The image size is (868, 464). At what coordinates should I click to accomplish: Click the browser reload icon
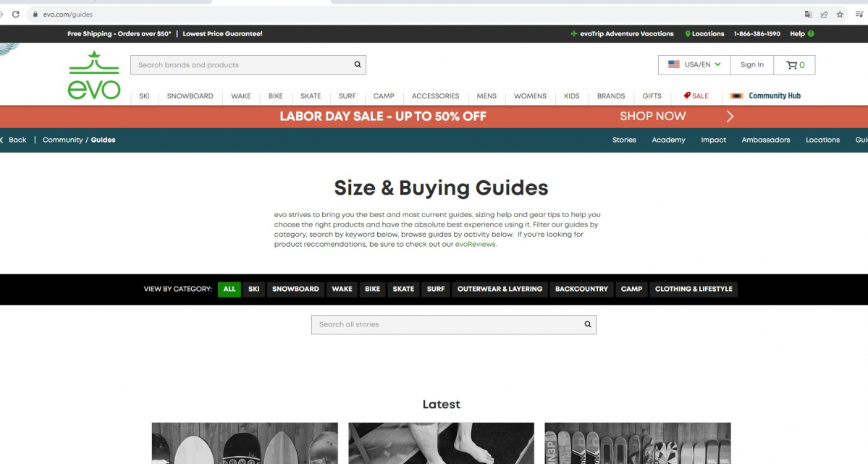tap(15, 14)
